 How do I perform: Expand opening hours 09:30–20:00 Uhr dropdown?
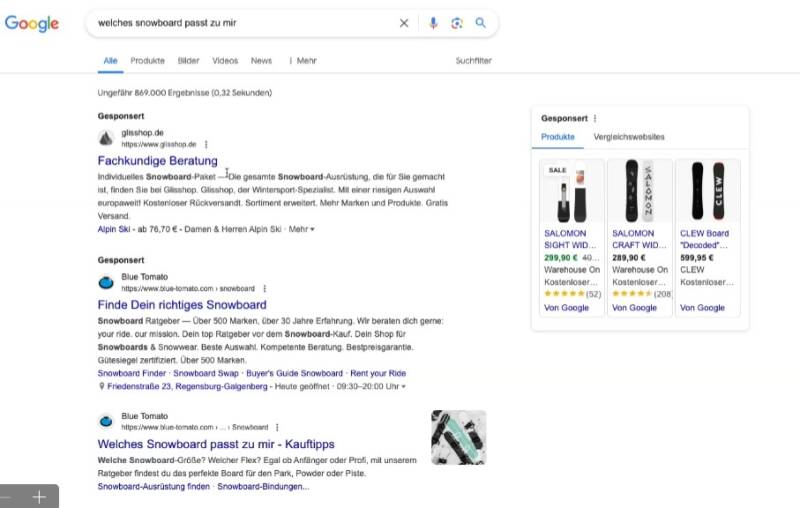371,387
